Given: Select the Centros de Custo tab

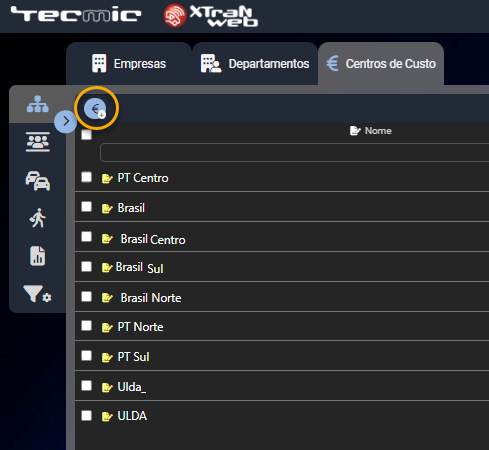Looking at the screenshot, I should pos(381,64).
